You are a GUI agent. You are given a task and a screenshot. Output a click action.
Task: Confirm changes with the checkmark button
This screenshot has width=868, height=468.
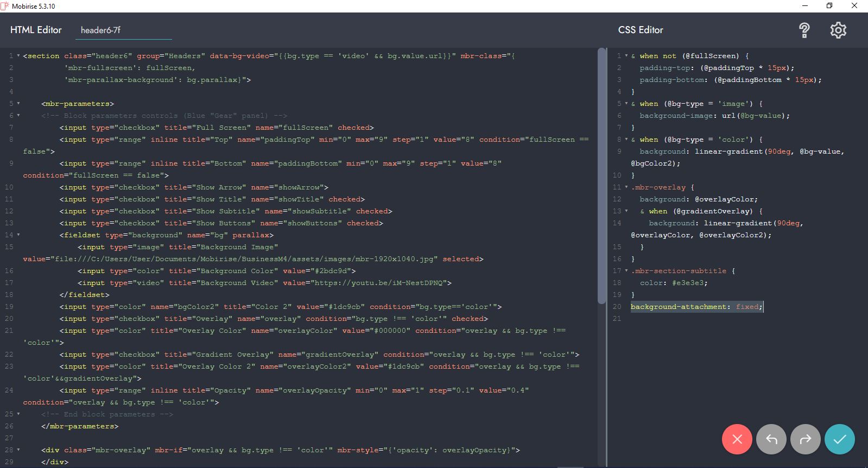pos(839,439)
